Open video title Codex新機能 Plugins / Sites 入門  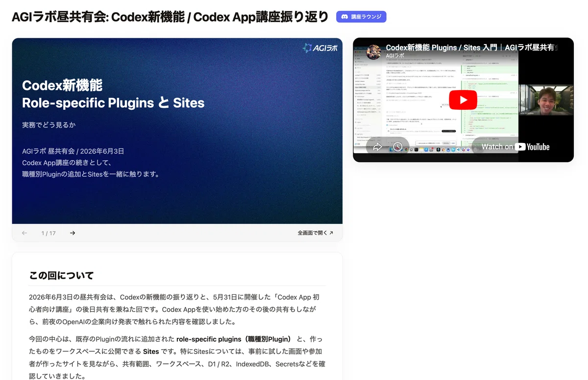pos(471,47)
